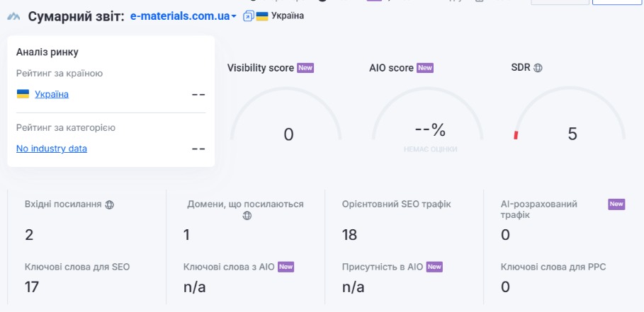Viewport: 644px width, 312px height.
Task: Click the Орієнтовний SEO трафік value 18
Action: (349, 235)
